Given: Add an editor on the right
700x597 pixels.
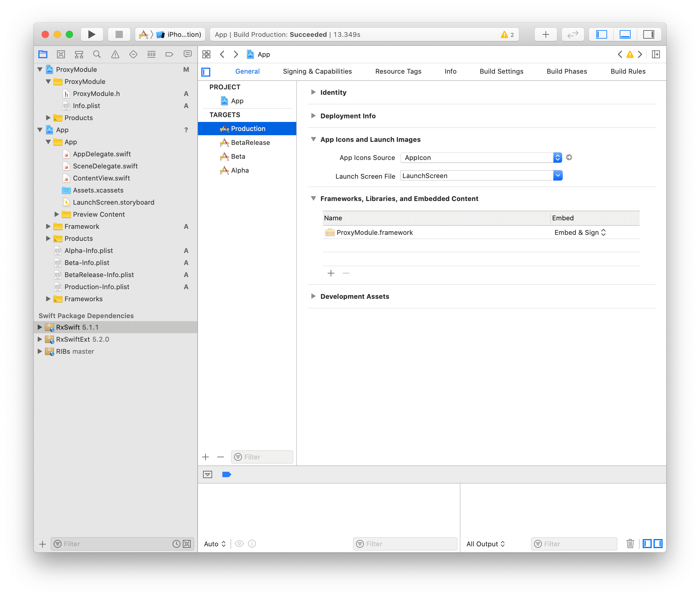Looking at the screenshot, I should [656, 54].
